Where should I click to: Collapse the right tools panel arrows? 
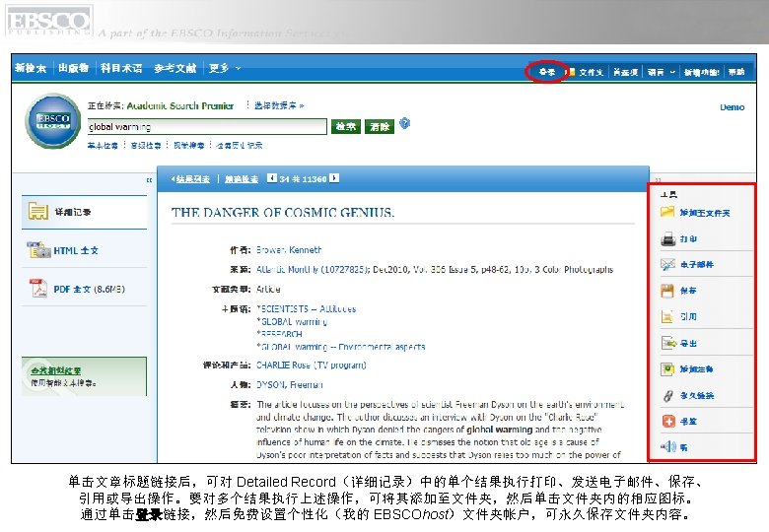tap(659, 180)
